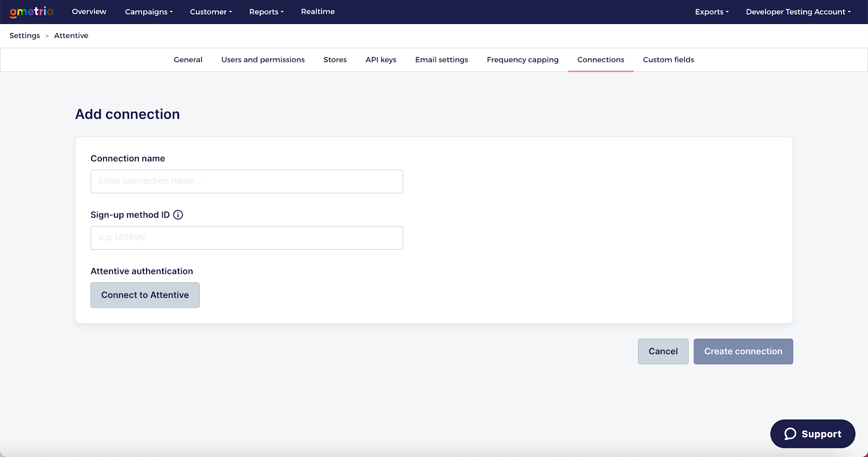Viewport: 868px width, 457px height.
Task: Expand the Customer dropdown menu
Action: click(211, 12)
